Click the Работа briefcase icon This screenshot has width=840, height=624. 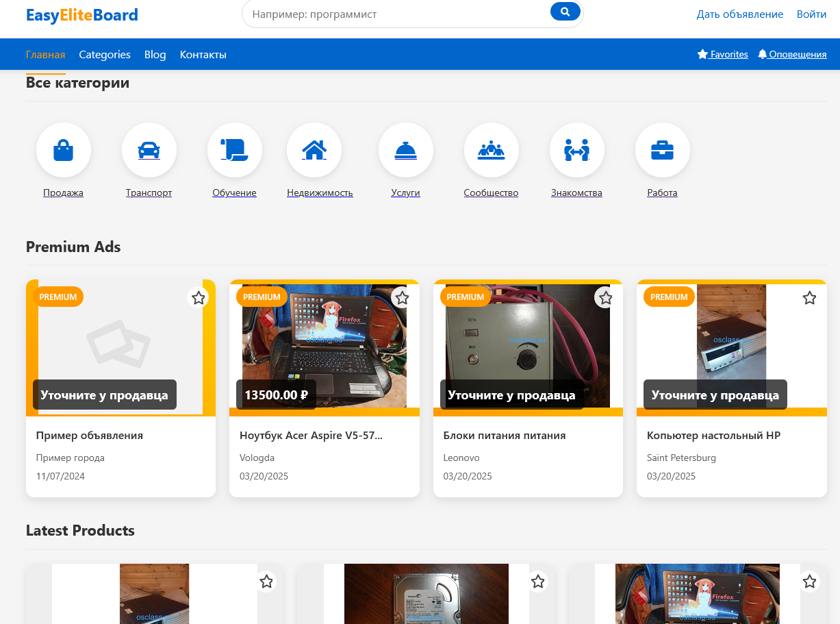pyautogui.click(x=663, y=150)
